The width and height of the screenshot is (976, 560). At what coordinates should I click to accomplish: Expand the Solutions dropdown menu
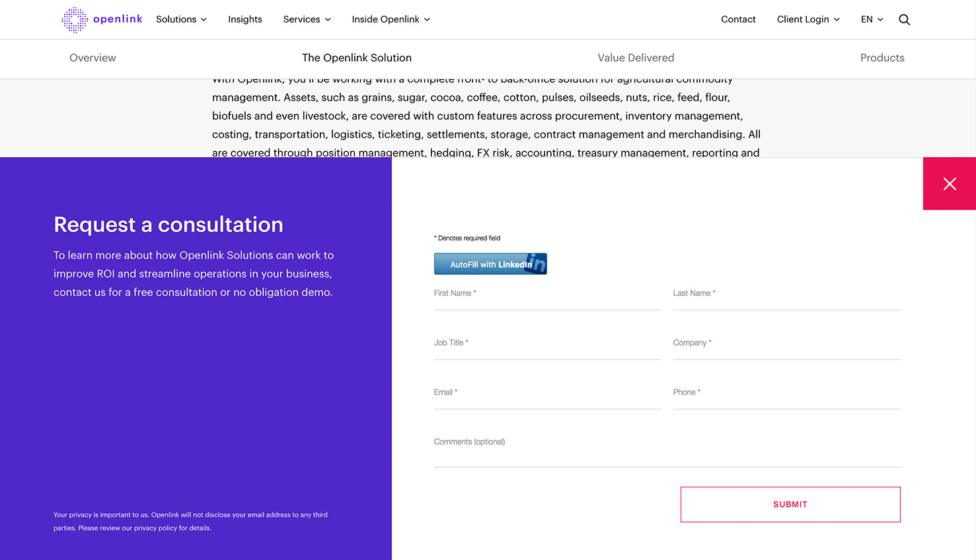click(181, 19)
